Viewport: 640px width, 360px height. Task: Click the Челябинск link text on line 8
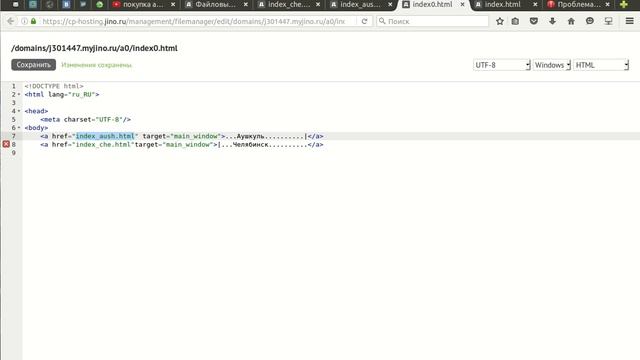click(x=250, y=144)
